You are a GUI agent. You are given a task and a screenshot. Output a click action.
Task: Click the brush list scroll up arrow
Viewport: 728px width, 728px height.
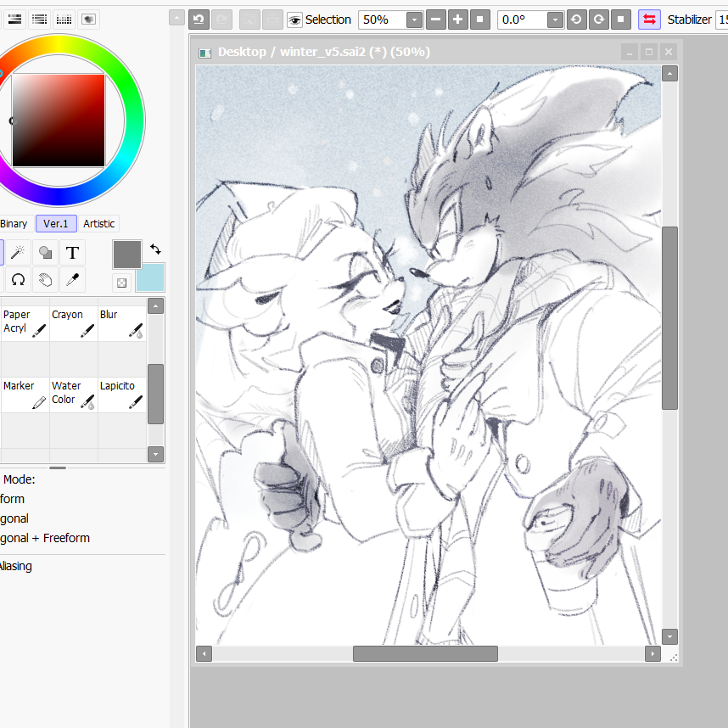tap(155, 306)
